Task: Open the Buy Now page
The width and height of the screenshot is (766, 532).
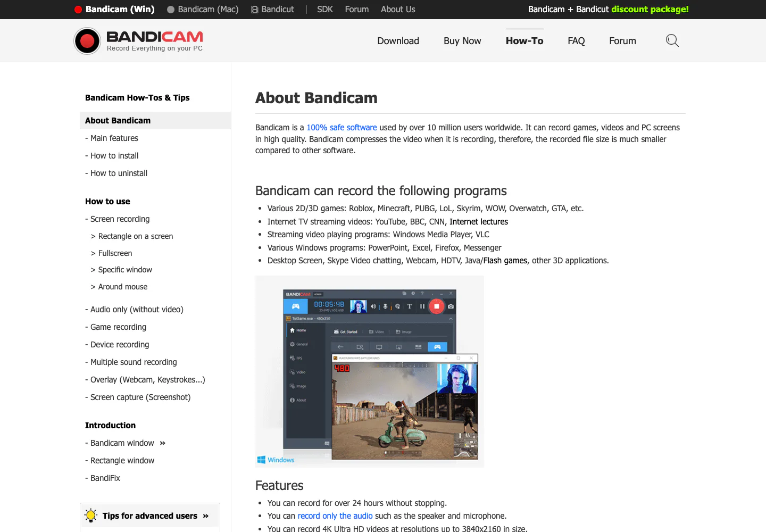Action: [x=462, y=41]
